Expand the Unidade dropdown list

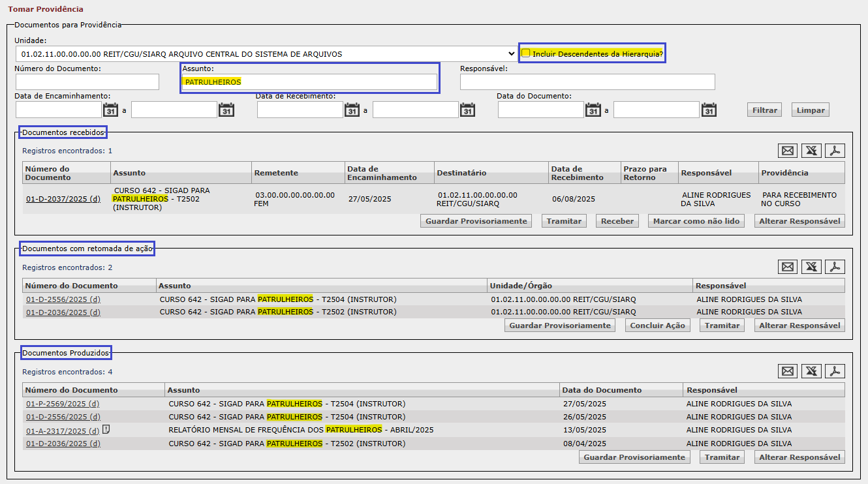coord(510,54)
